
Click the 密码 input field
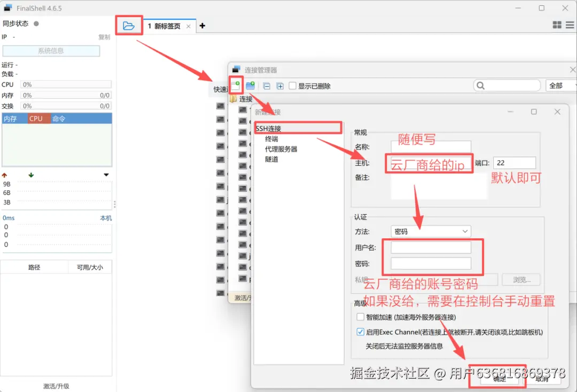pyautogui.click(x=431, y=263)
